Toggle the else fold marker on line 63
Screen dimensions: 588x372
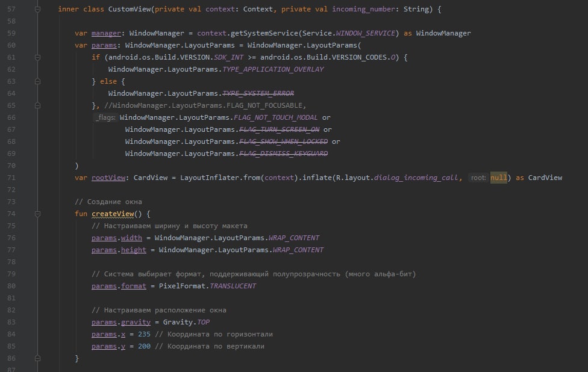(x=37, y=81)
